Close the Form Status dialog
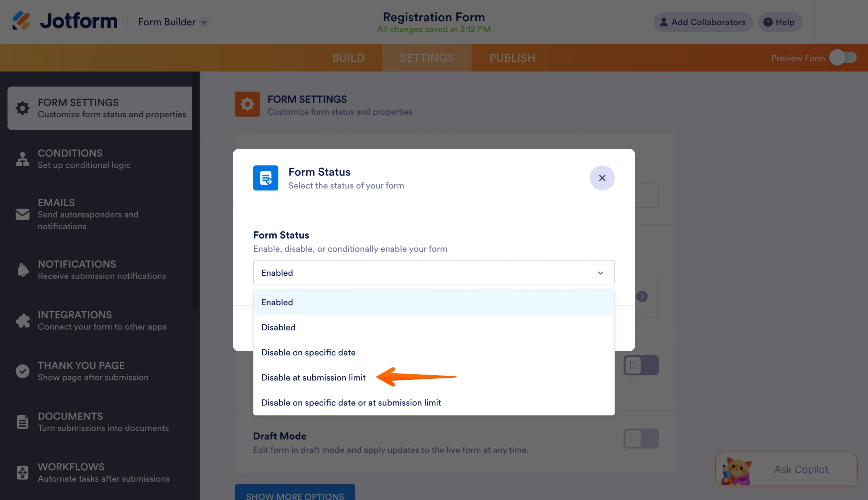 pyautogui.click(x=602, y=178)
